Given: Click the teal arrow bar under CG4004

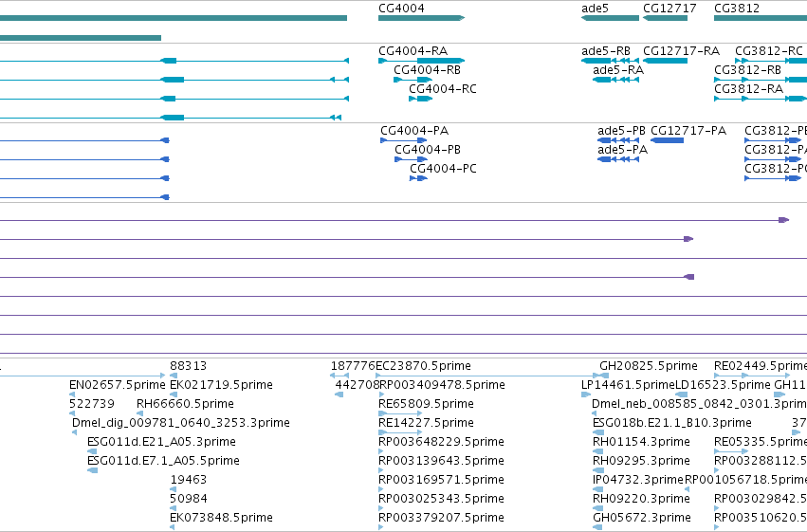Looking at the screenshot, I should (421, 18).
